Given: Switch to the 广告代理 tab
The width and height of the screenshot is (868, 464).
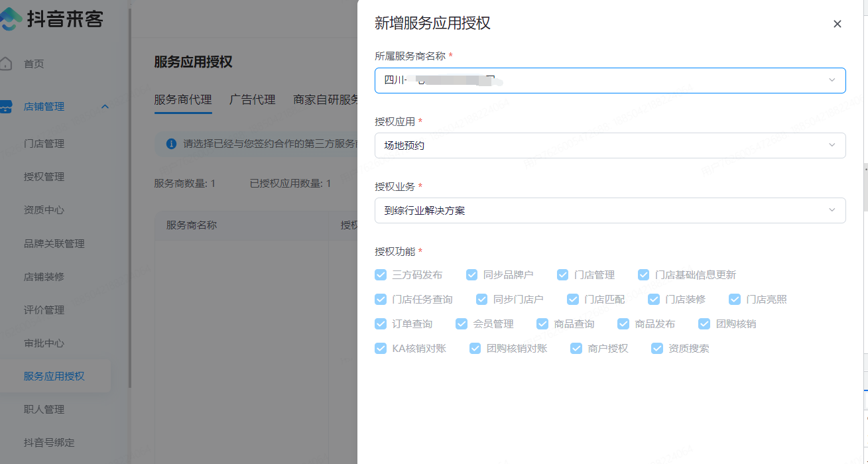Looking at the screenshot, I should [x=252, y=99].
